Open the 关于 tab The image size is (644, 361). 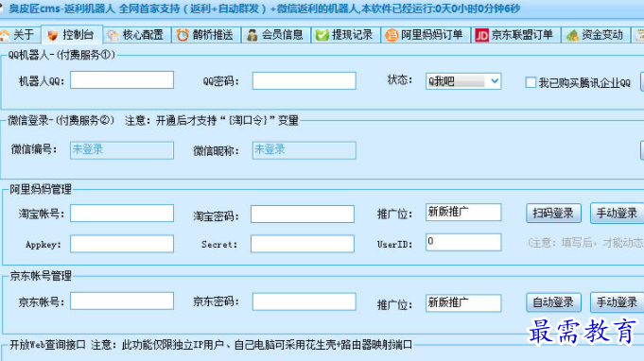(19, 35)
